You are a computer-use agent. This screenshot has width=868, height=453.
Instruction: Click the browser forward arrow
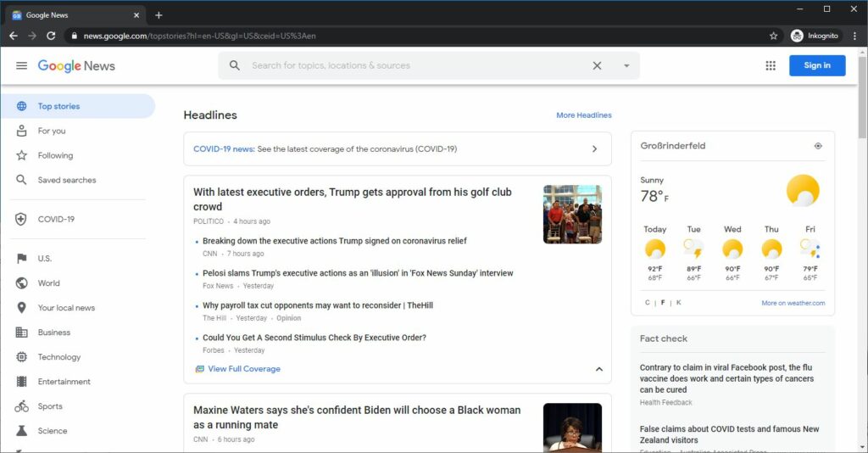click(x=32, y=36)
